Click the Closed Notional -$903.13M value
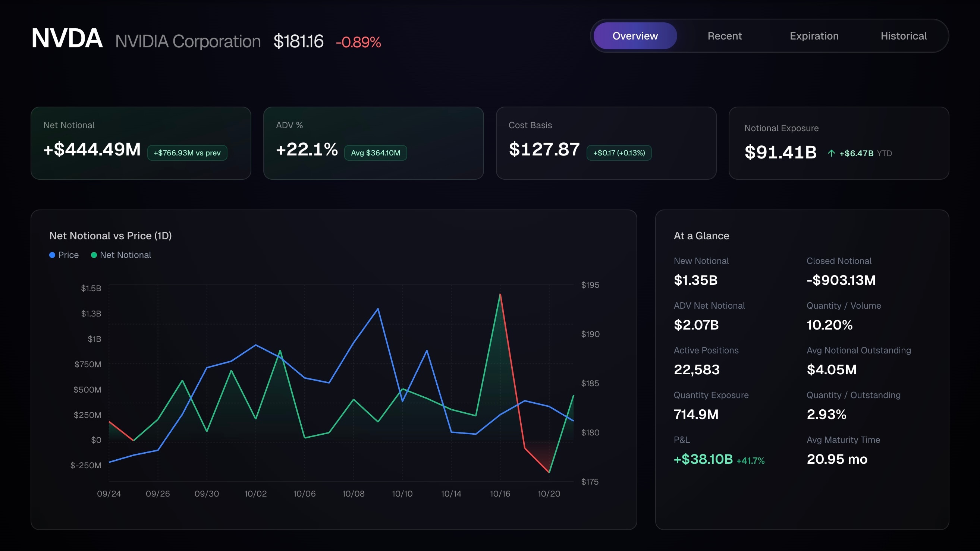Image resolution: width=980 pixels, height=551 pixels. coord(841,280)
